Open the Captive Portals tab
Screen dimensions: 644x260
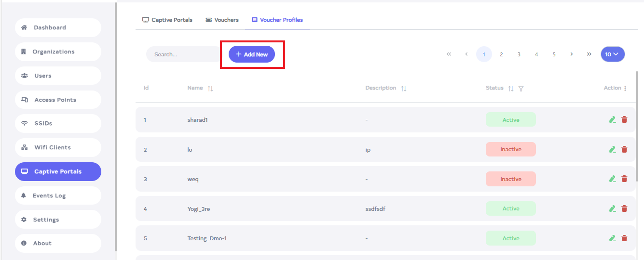tap(167, 20)
